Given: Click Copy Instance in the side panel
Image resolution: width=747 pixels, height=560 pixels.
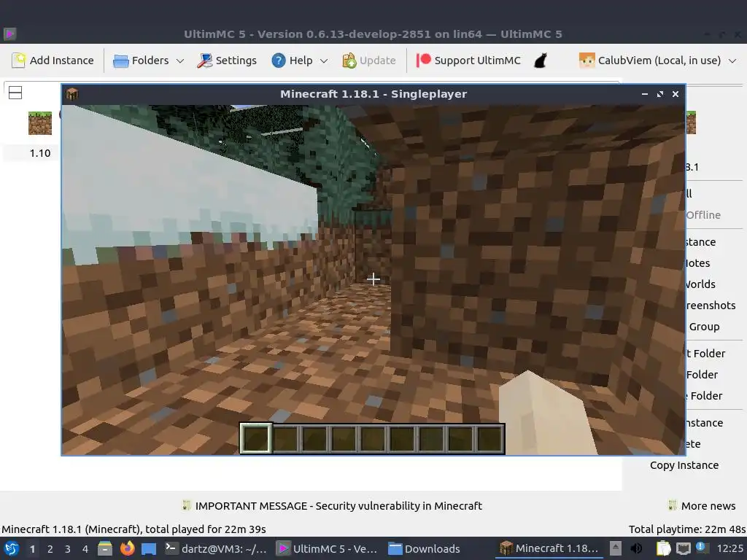Looking at the screenshot, I should [x=684, y=465].
